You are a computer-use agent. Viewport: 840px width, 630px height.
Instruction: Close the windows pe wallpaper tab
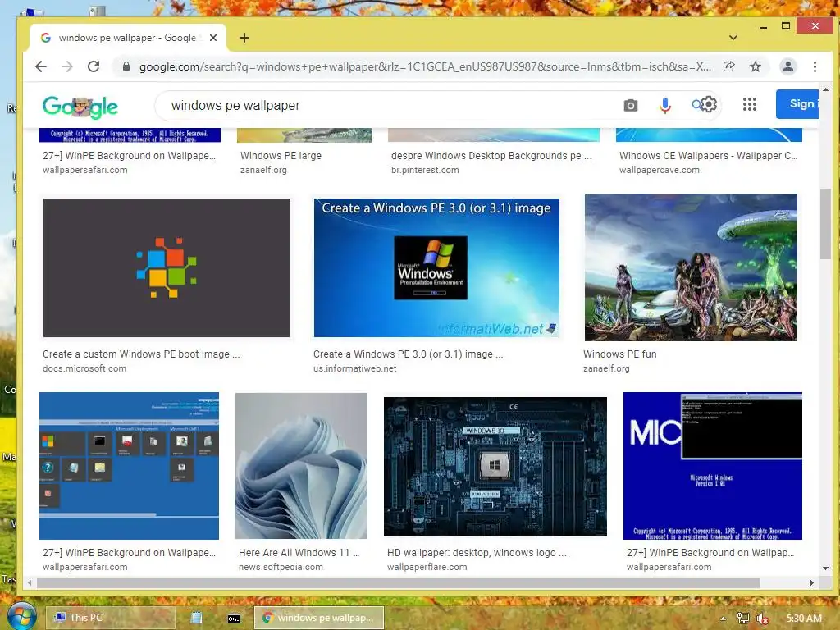213,38
